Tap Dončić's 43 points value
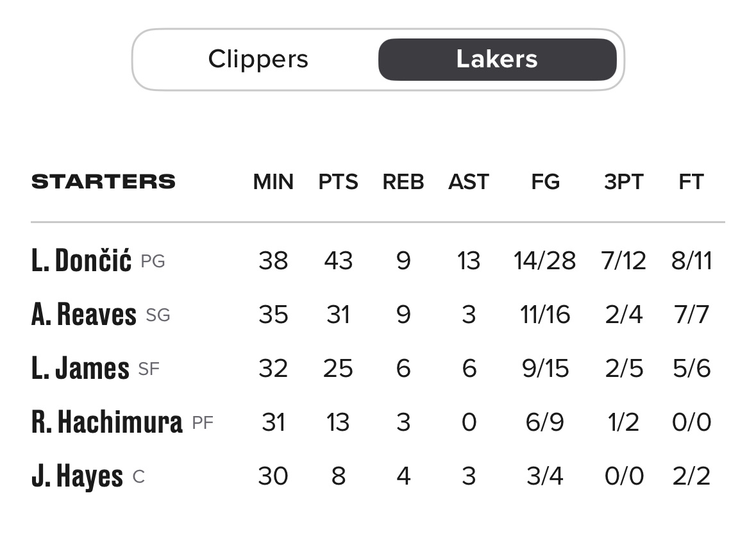This screenshot has width=756, height=534. coord(338,261)
